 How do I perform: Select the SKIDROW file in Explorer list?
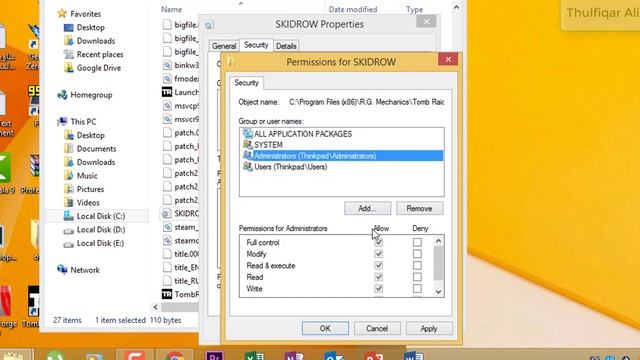180,213
